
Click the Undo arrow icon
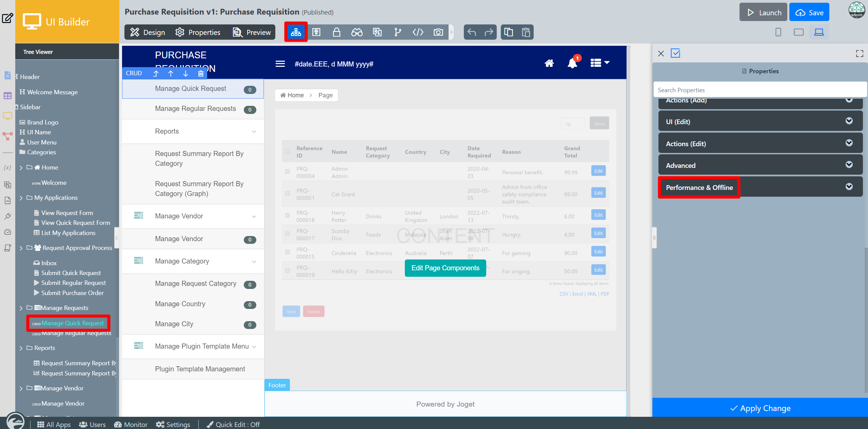(472, 32)
